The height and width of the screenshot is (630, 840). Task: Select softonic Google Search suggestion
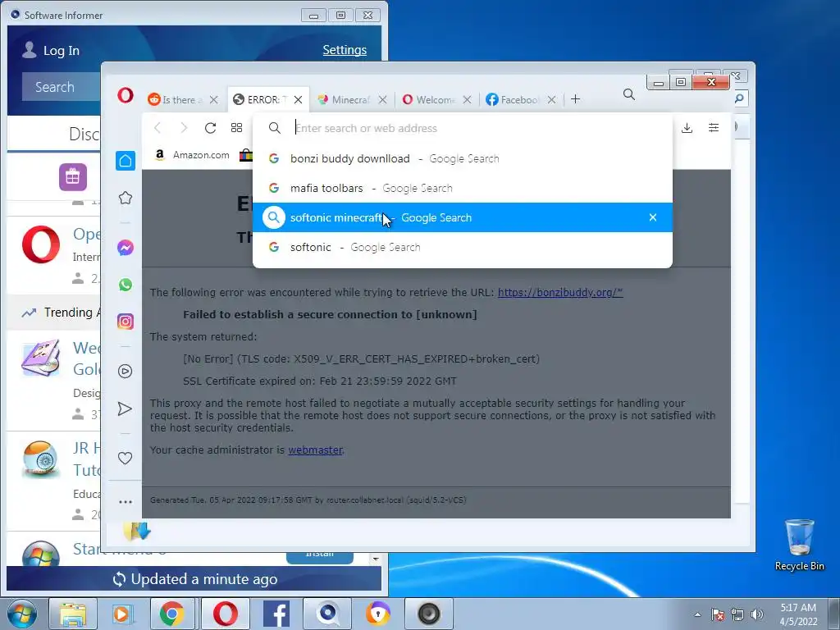click(463, 247)
